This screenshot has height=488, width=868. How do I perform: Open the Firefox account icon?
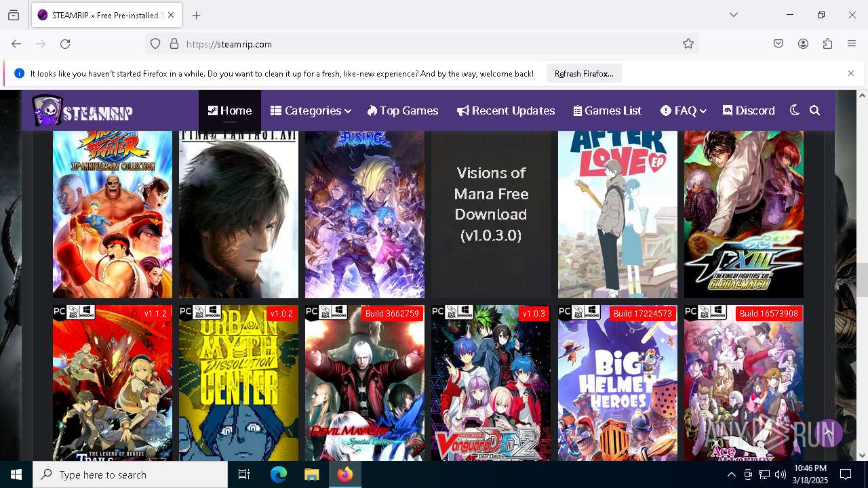[803, 44]
